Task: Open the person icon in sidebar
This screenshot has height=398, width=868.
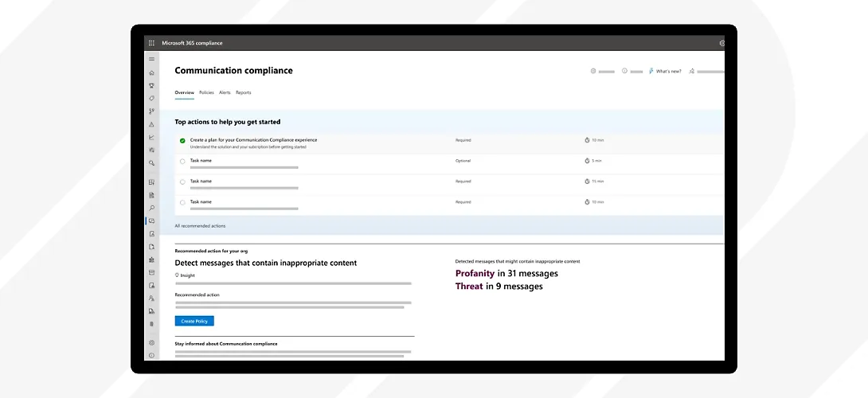Action: point(151,298)
